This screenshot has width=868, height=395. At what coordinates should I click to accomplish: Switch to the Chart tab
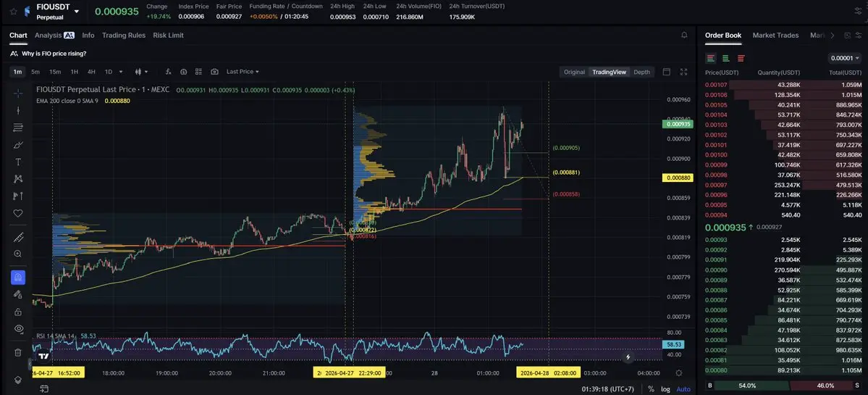(x=18, y=36)
